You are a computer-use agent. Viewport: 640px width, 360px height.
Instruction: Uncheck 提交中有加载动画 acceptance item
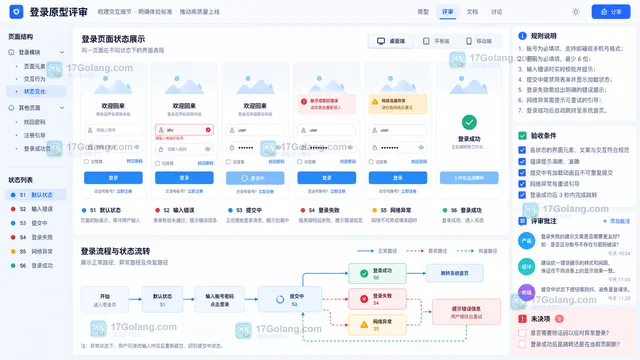click(522, 173)
